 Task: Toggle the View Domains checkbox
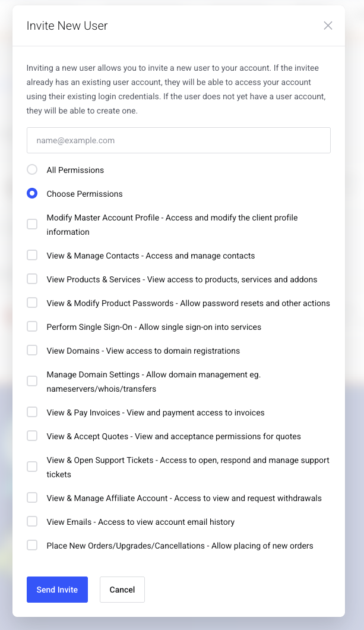pos(32,351)
